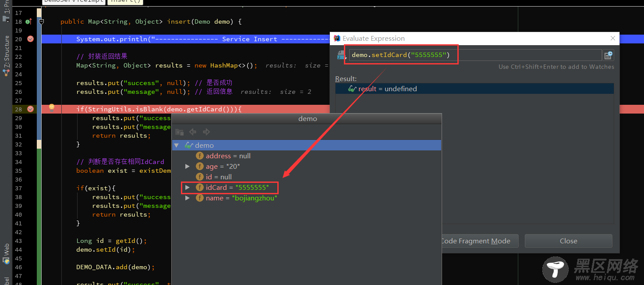Click the field icon next to age

(x=200, y=166)
